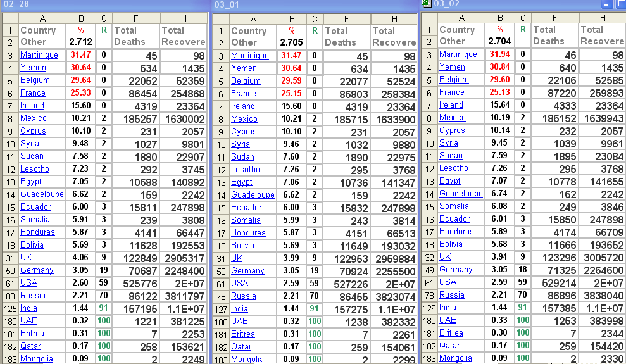Click the India link in the 03_01 sheet

coord(239,309)
